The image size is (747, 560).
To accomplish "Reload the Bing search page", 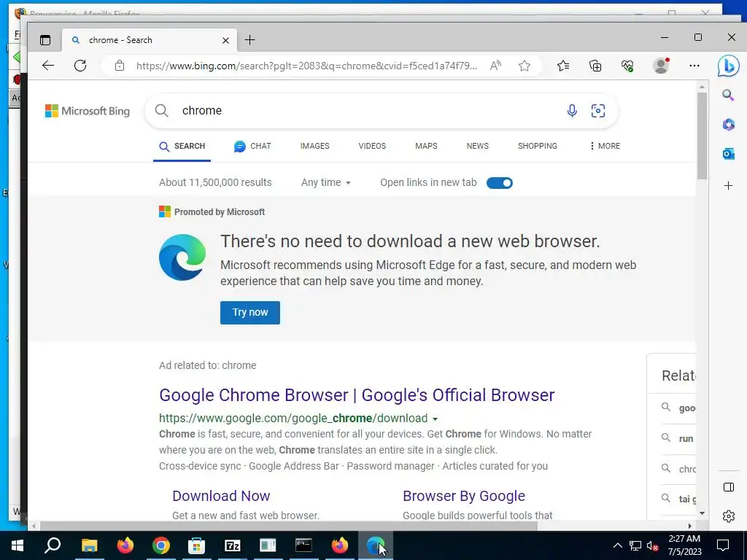I will [80, 66].
